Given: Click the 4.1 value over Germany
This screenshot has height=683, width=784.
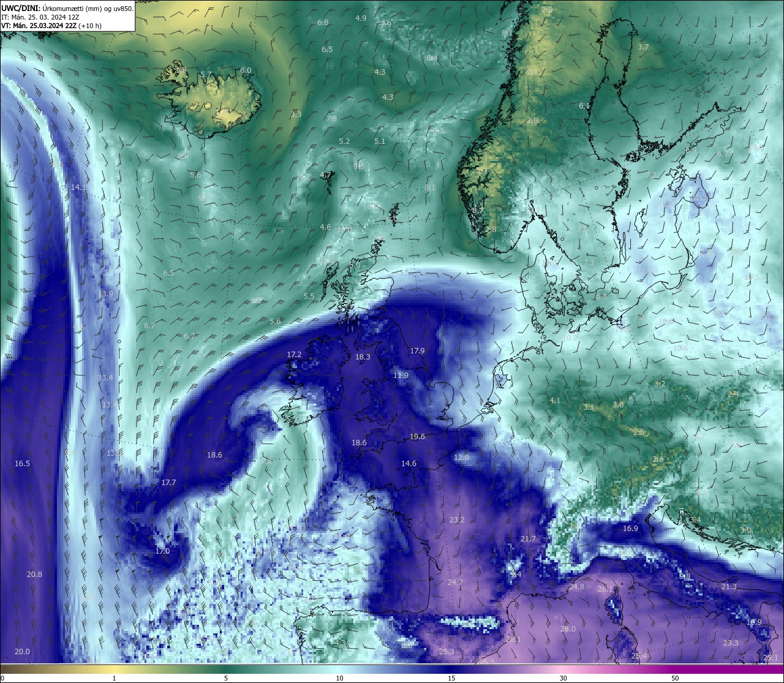Looking at the screenshot, I should pos(555,401).
